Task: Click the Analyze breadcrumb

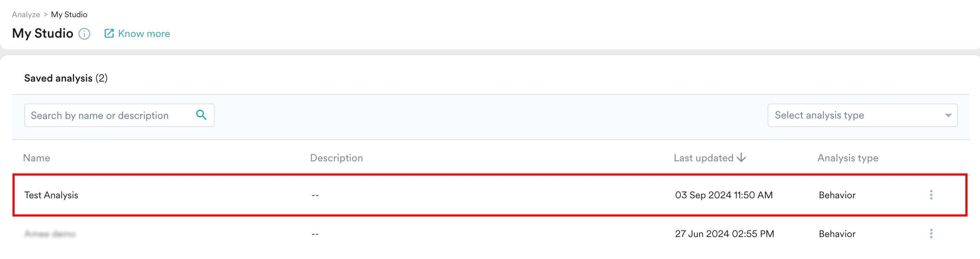Action: point(26,14)
